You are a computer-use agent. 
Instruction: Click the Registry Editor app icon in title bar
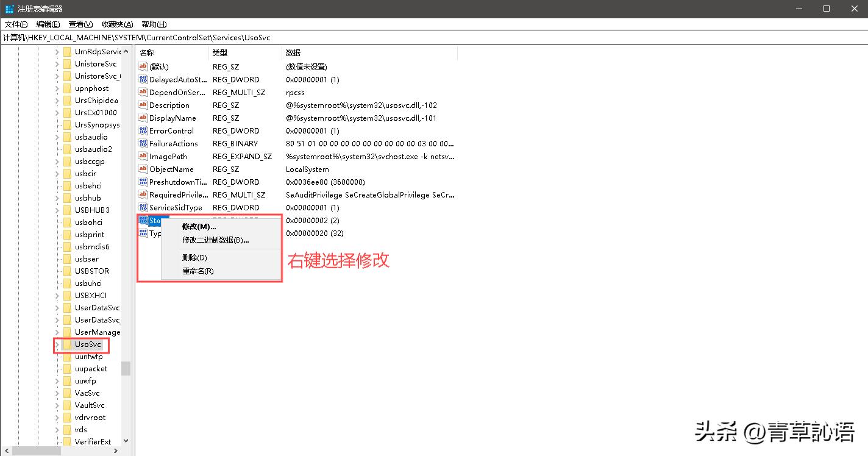coord(10,9)
